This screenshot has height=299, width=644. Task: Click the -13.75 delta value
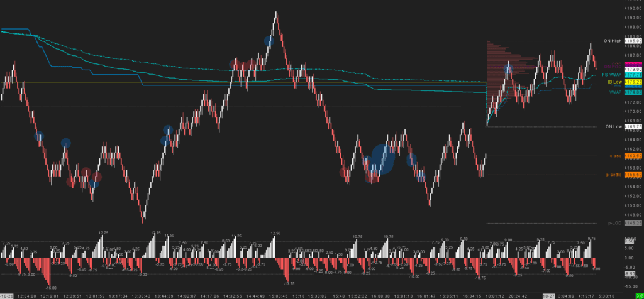click(x=289, y=283)
